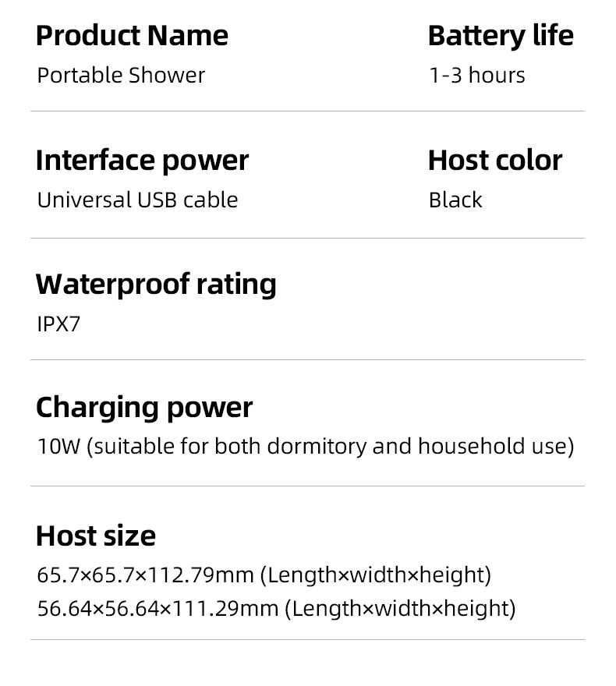This screenshot has width=616, height=686.
Task: Click the Interface power heading
Action: pos(142,161)
